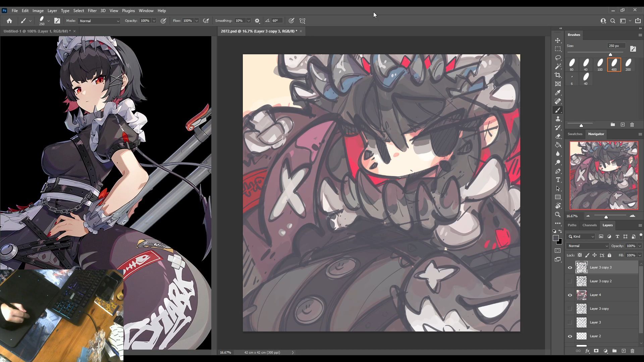Toggle symmetry paint butterfly icon
The image size is (644, 362).
pyautogui.click(x=302, y=21)
